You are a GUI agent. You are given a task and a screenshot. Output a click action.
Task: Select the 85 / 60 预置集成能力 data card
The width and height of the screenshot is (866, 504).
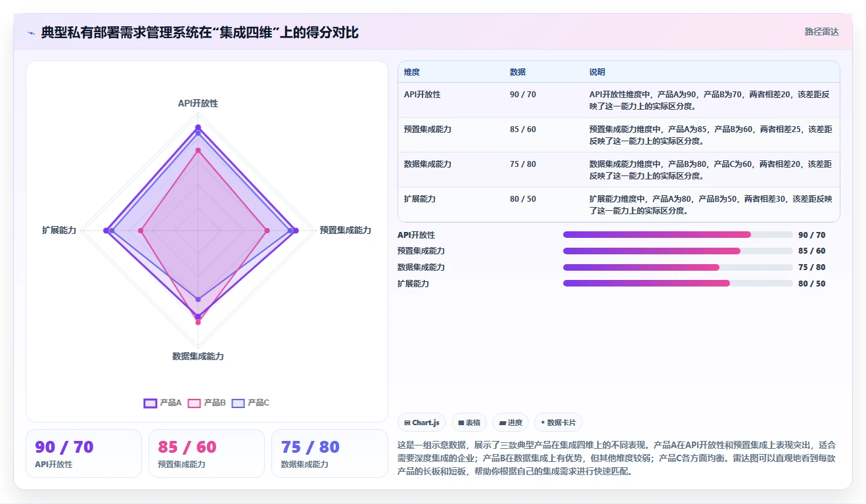coord(206,453)
